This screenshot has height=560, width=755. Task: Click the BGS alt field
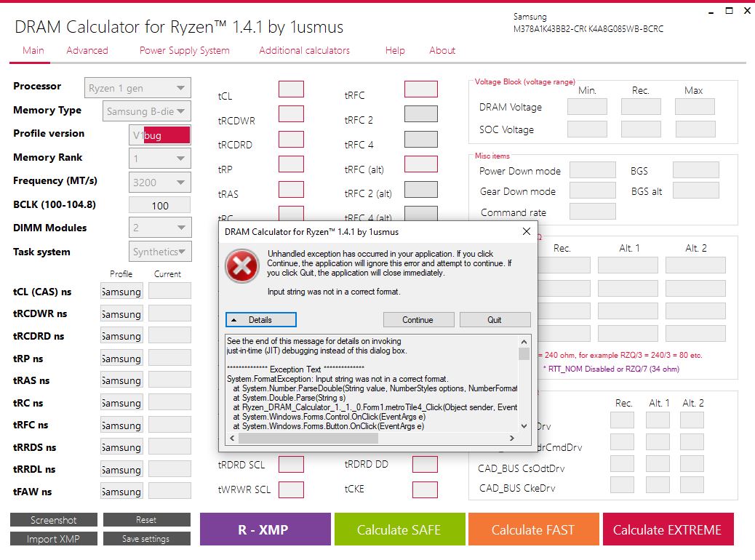[696, 191]
